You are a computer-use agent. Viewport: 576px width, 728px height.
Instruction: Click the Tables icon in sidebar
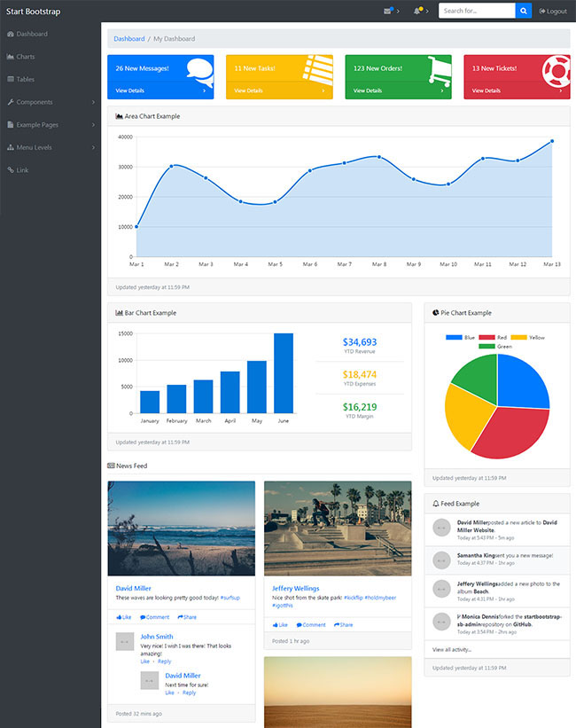[x=11, y=79]
